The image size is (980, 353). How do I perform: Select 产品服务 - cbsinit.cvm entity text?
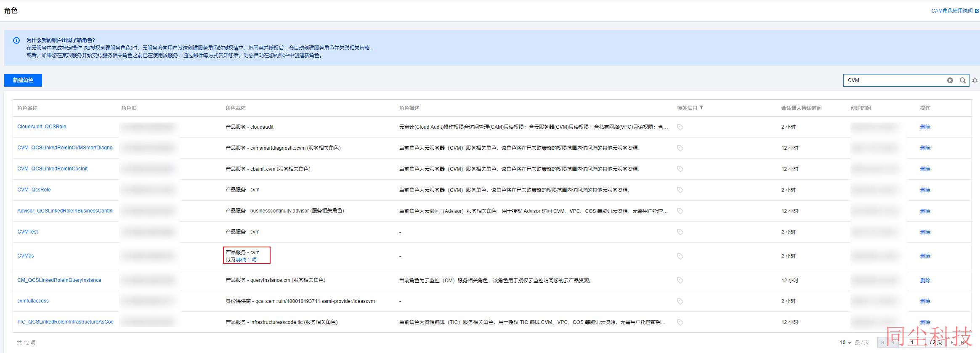(x=268, y=169)
